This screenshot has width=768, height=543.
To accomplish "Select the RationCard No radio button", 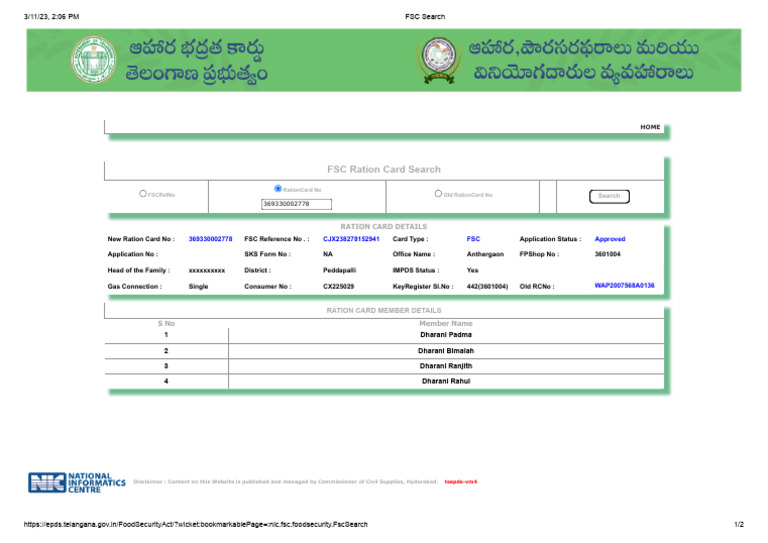I will tap(278, 189).
